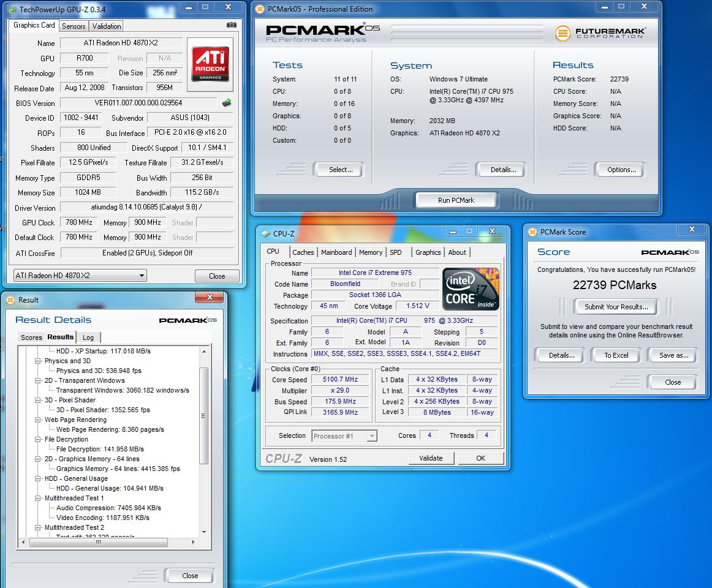
Task: Click the Validate button in CPU-Z
Action: (x=431, y=458)
